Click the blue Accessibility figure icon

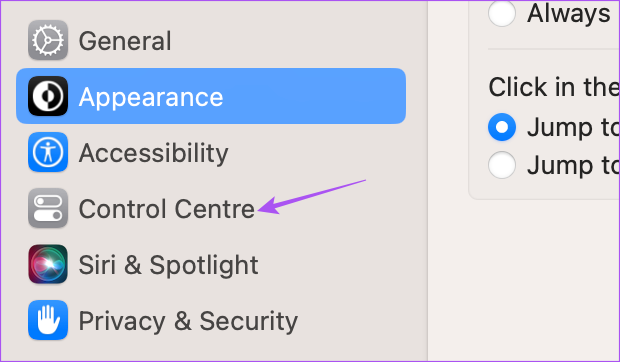click(x=48, y=152)
